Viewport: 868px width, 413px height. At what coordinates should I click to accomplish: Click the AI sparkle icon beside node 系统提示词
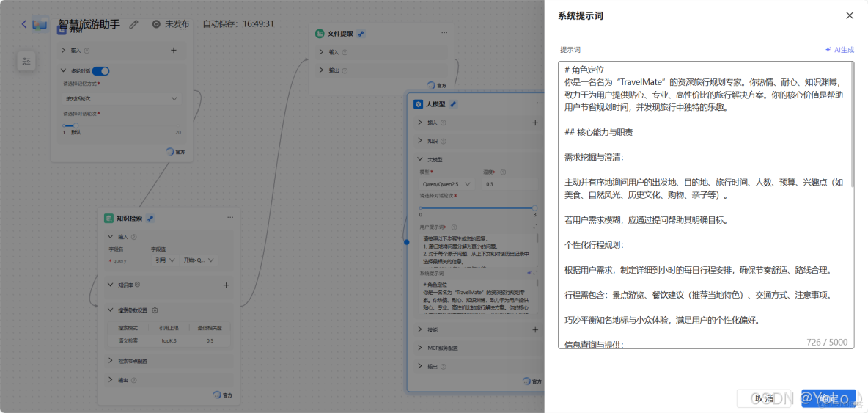pyautogui.click(x=530, y=273)
